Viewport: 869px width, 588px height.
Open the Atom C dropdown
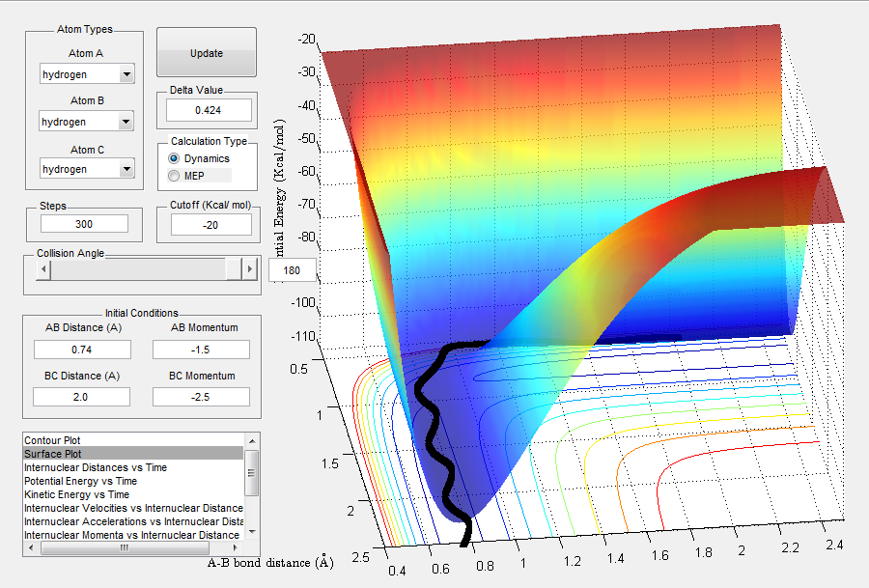87,168
